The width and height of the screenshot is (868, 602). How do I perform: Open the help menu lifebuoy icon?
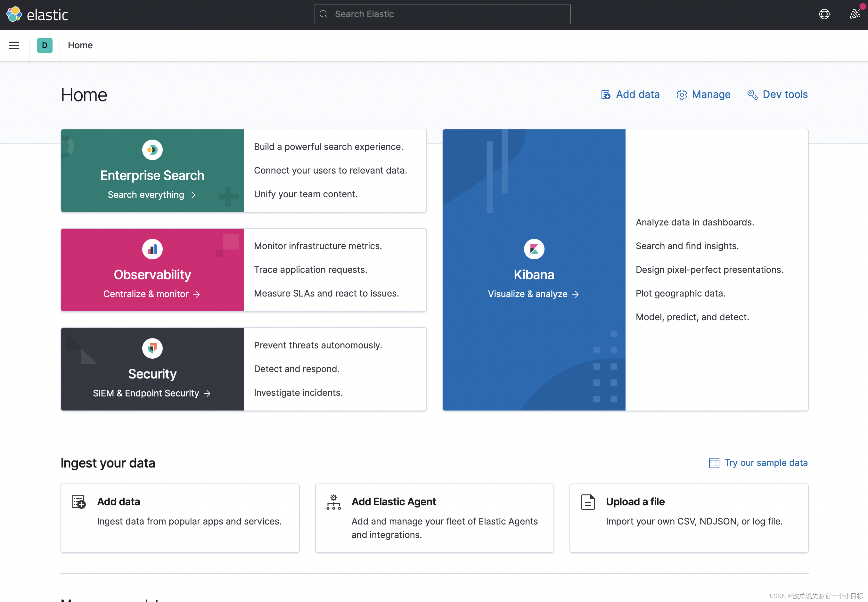coord(824,14)
